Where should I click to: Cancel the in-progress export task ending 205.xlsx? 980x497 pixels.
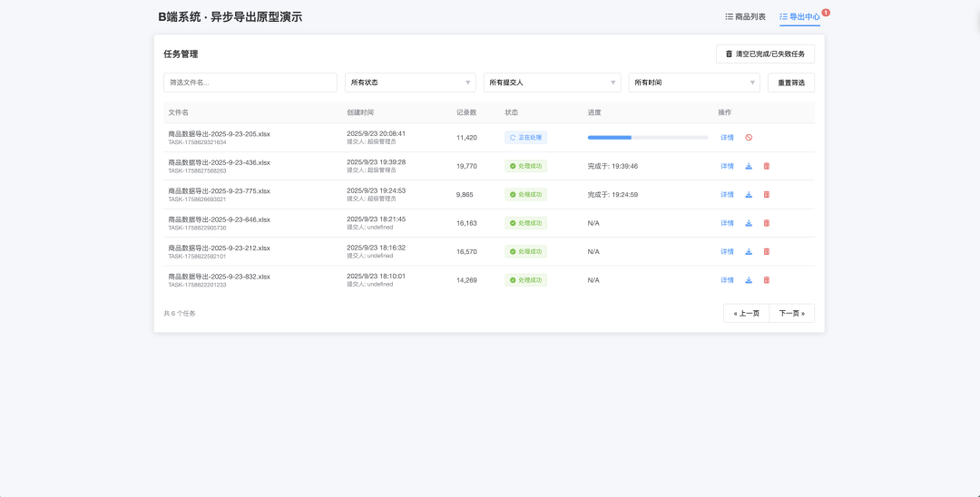coord(749,138)
